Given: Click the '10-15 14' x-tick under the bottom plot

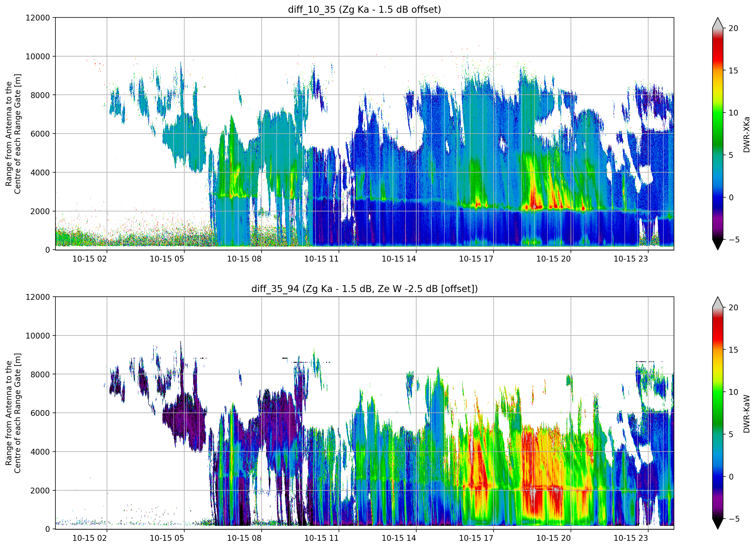Looking at the screenshot, I should [x=399, y=538].
